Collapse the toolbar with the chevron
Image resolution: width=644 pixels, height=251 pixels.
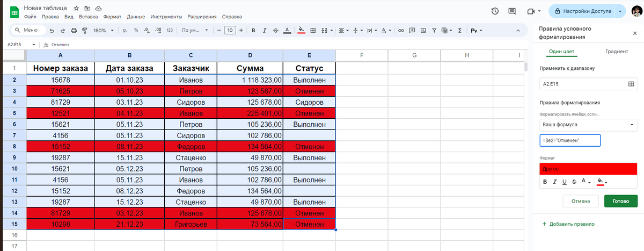click(518, 31)
